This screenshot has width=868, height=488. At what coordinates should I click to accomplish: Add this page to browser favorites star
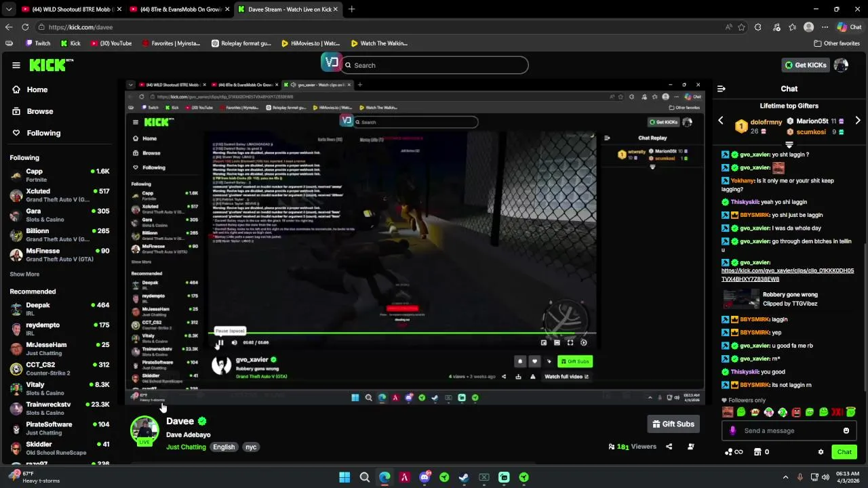click(741, 27)
